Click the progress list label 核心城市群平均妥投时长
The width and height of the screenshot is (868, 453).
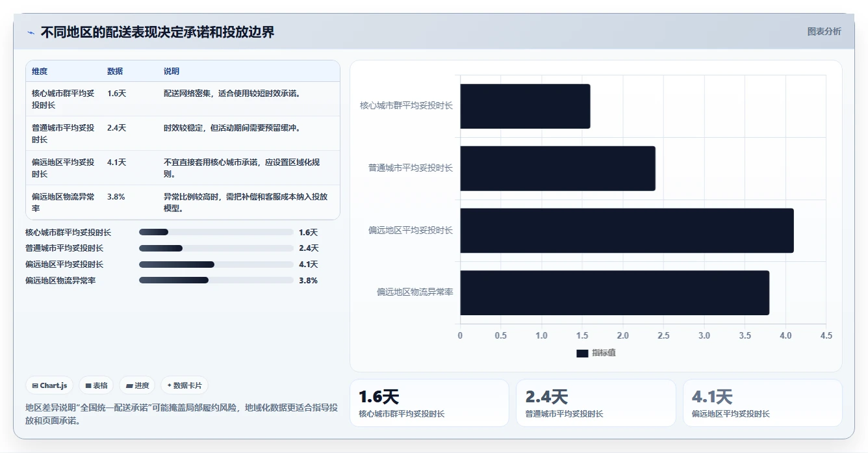pyautogui.click(x=68, y=232)
